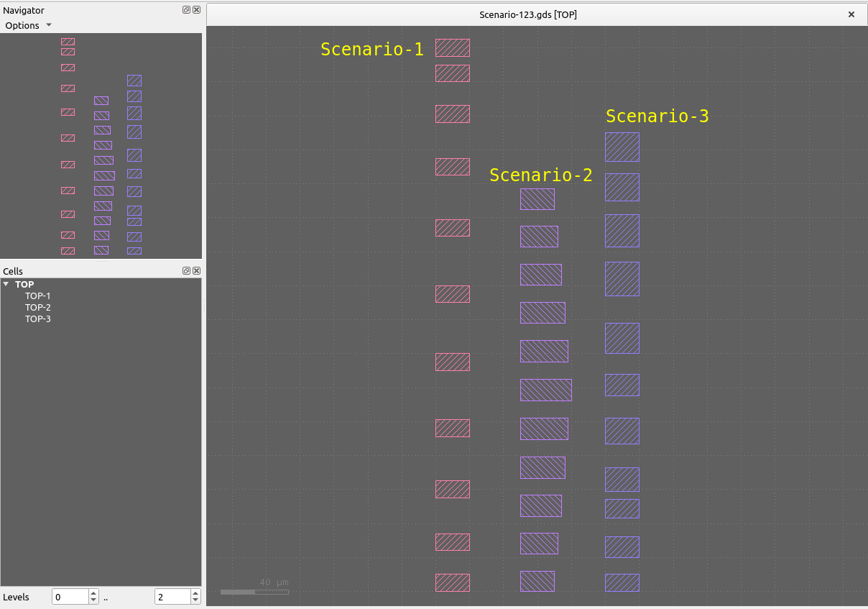This screenshot has height=609, width=868.
Task: Close the Scenario-123.gds layout view
Action: point(851,14)
